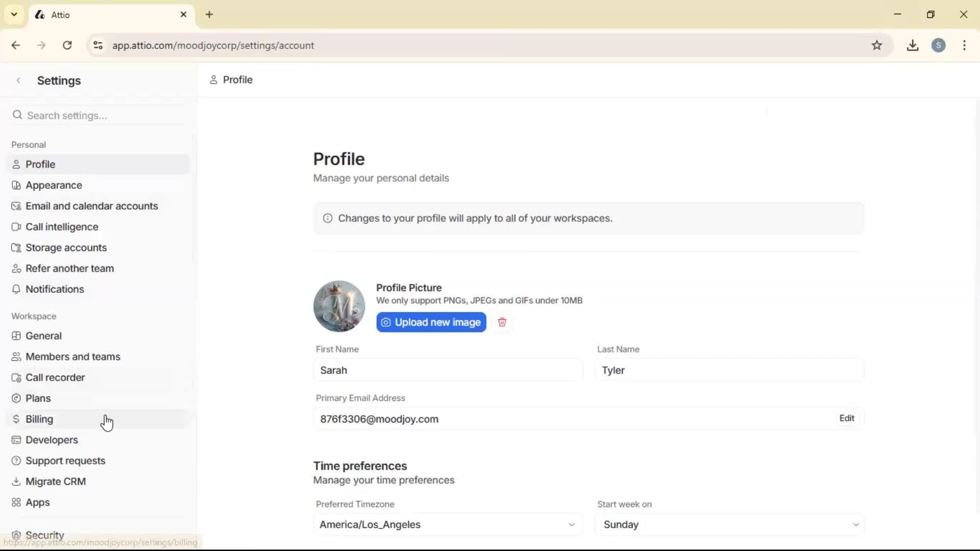Image resolution: width=980 pixels, height=551 pixels.
Task: Go back in browser history
Action: tap(16, 45)
